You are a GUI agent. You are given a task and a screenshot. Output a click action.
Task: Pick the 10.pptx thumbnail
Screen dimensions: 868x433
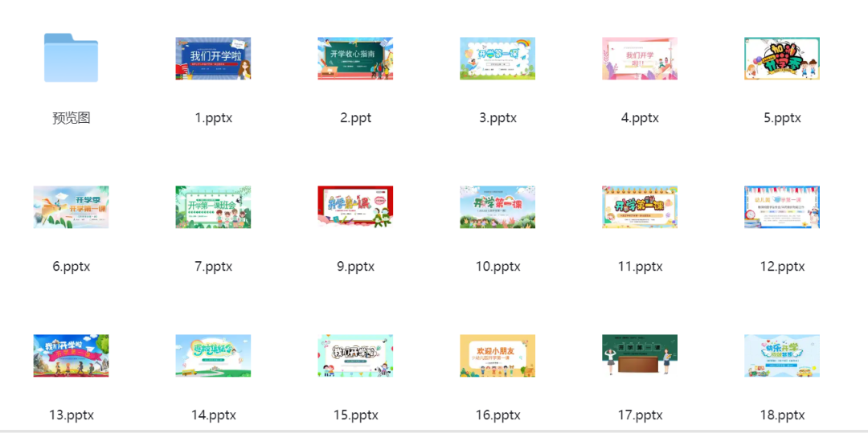point(497,207)
